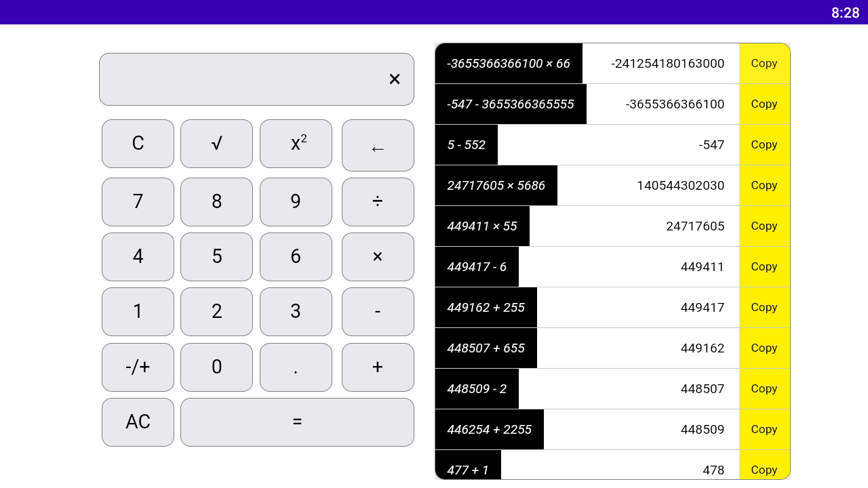Select the multiplication operator

click(x=378, y=256)
